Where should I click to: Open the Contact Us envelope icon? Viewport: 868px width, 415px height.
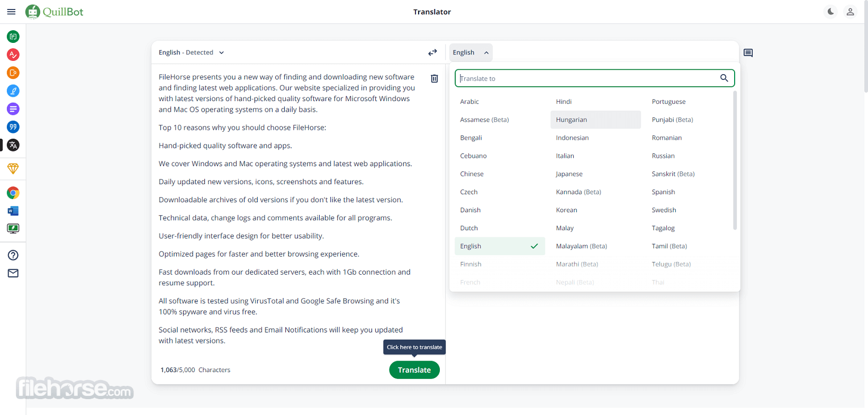pos(13,273)
